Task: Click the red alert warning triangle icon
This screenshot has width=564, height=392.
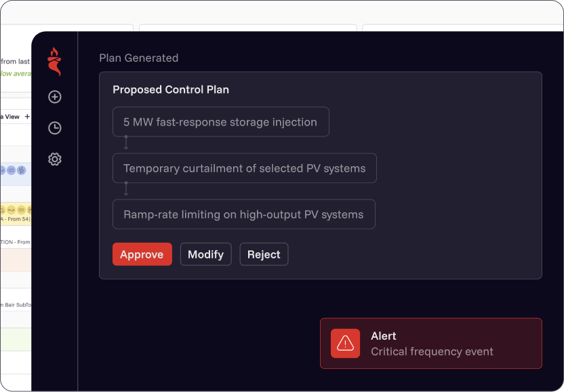Action: tap(346, 343)
